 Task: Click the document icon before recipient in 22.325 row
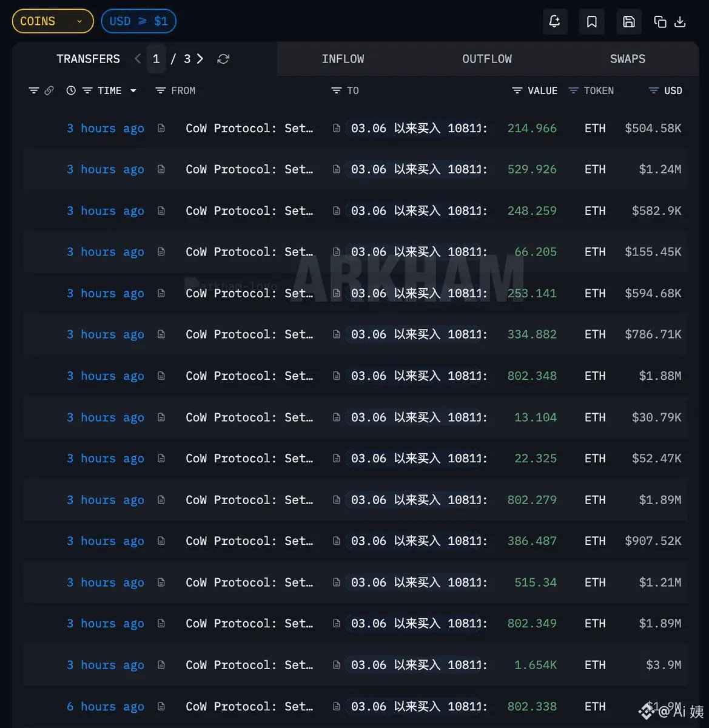pos(337,459)
